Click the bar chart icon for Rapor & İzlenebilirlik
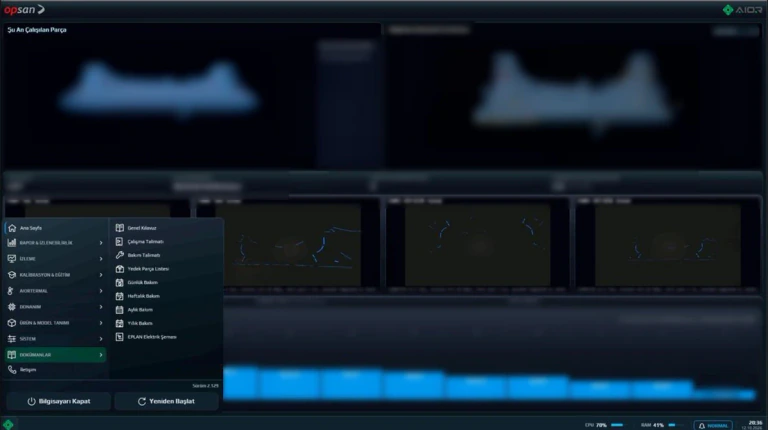This screenshot has height=430, width=768. coord(12,242)
